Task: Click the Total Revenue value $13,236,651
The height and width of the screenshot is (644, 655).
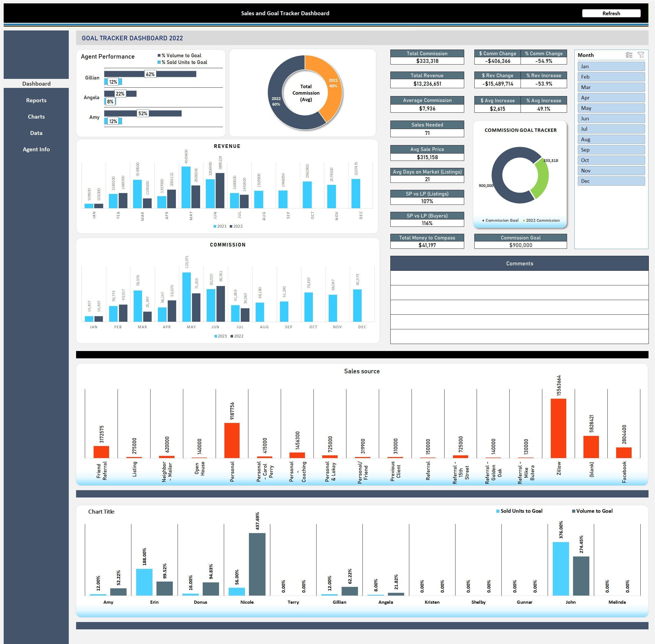Action: (x=427, y=84)
